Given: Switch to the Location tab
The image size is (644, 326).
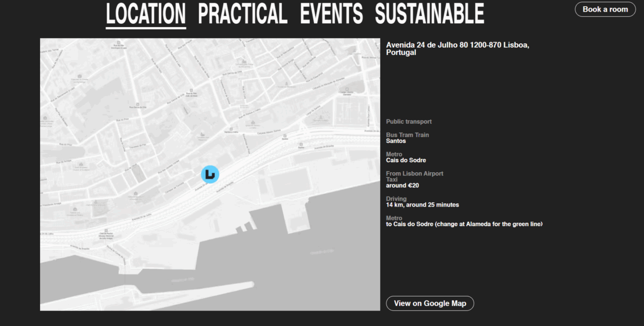Looking at the screenshot, I should [x=146, y=14].
